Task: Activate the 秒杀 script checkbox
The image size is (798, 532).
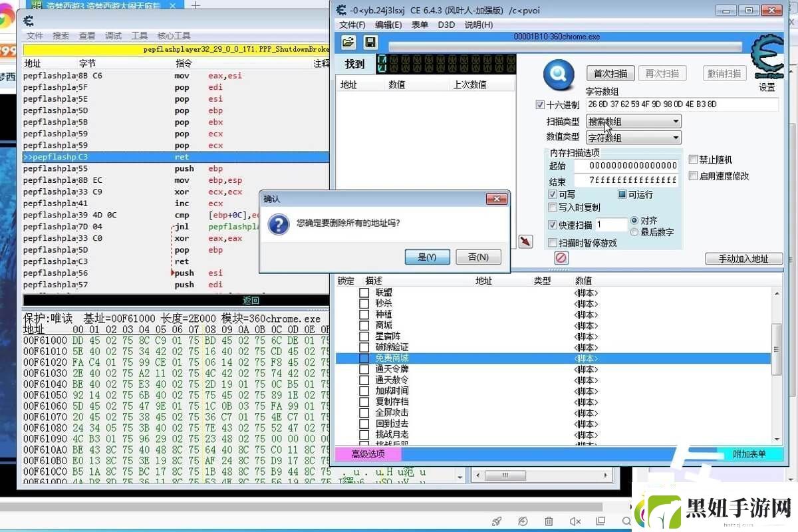Action: (364, 303)
